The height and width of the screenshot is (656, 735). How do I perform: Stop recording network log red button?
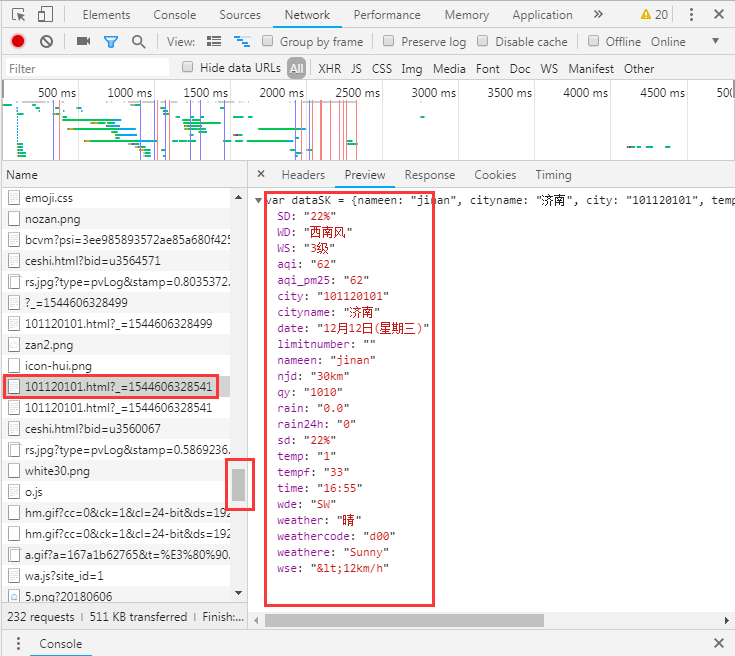18,42
